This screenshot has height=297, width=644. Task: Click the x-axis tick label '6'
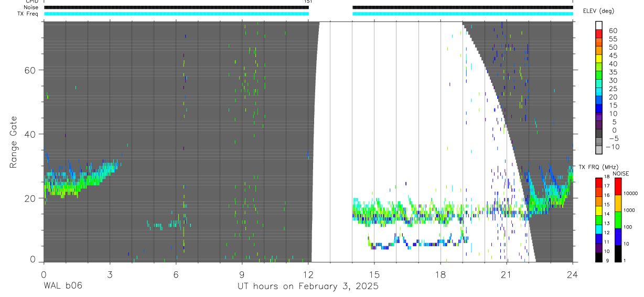[176, 273]
